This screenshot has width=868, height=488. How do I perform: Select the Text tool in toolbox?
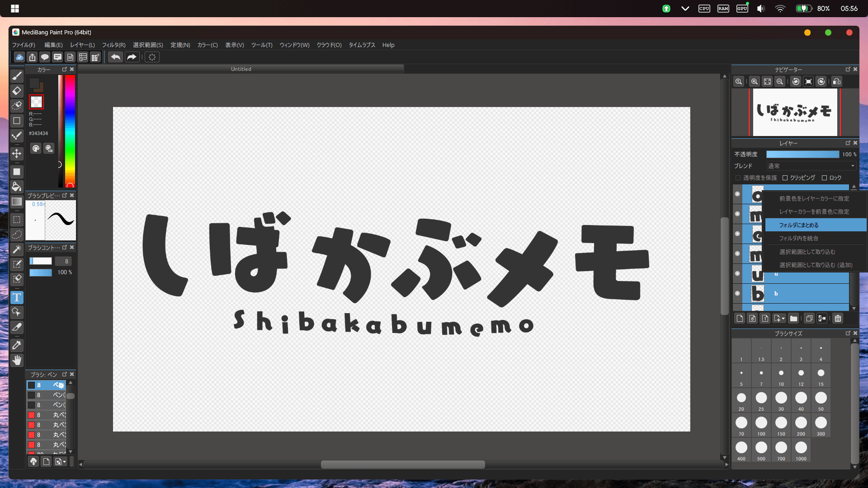coord(17,297)
